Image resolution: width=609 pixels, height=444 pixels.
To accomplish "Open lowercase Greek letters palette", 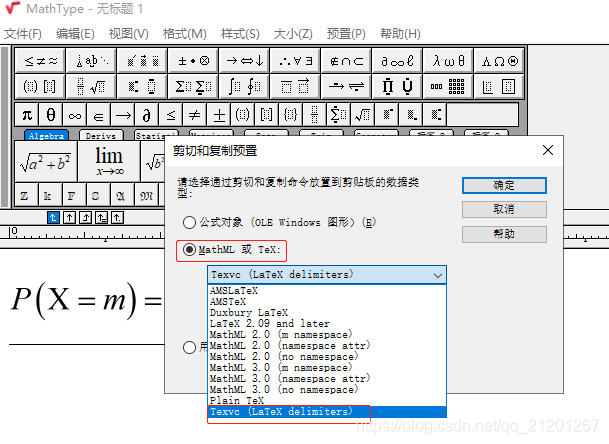I will pos(448,61).
